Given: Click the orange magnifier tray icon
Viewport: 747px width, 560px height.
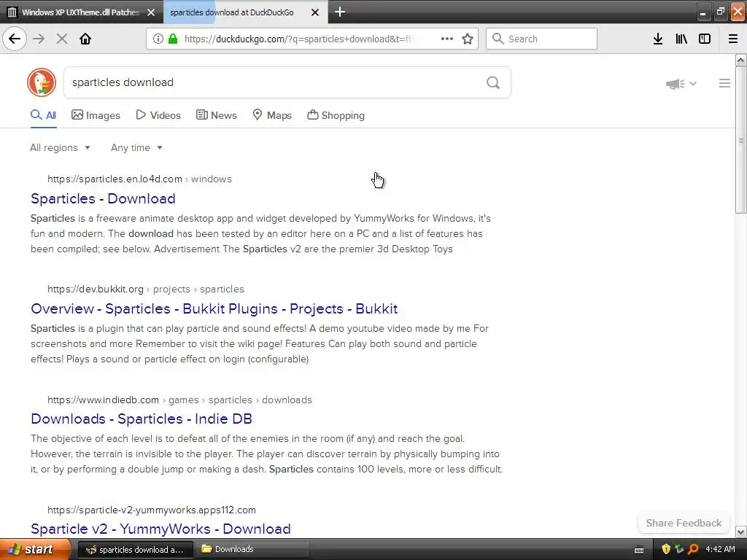Looking at the screenshot, I should 693,550.
